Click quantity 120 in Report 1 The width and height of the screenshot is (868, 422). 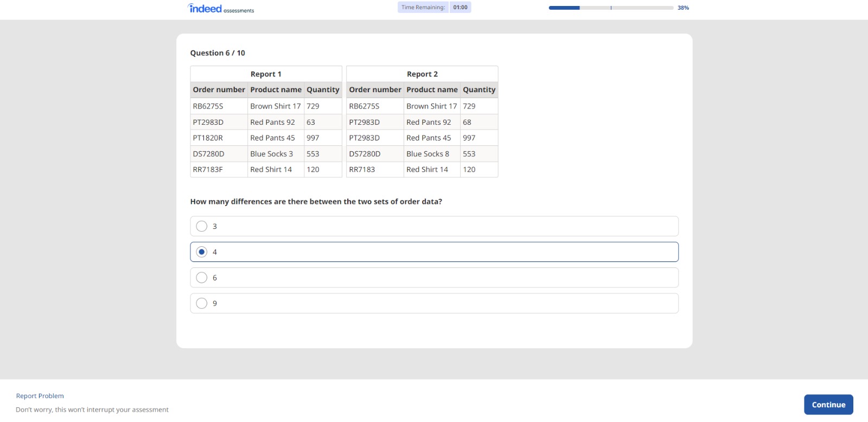[x=313, y=170]
